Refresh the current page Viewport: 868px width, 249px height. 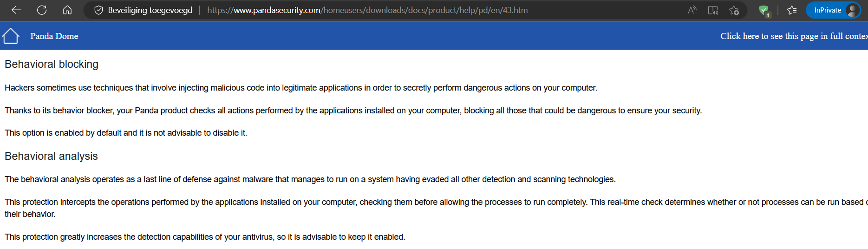point(42,10)
